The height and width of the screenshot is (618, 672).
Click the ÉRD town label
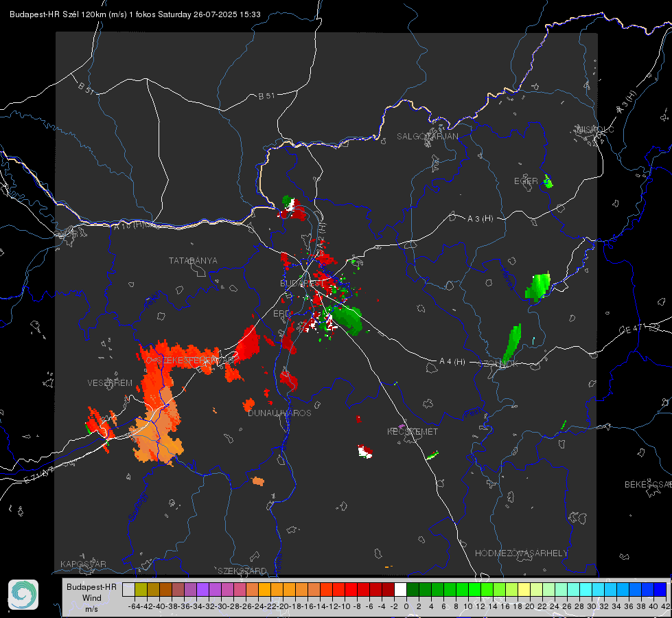[281, 314]
